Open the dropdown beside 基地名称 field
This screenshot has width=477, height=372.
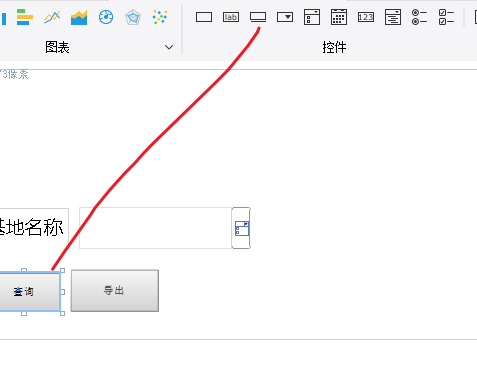point(241,228)
